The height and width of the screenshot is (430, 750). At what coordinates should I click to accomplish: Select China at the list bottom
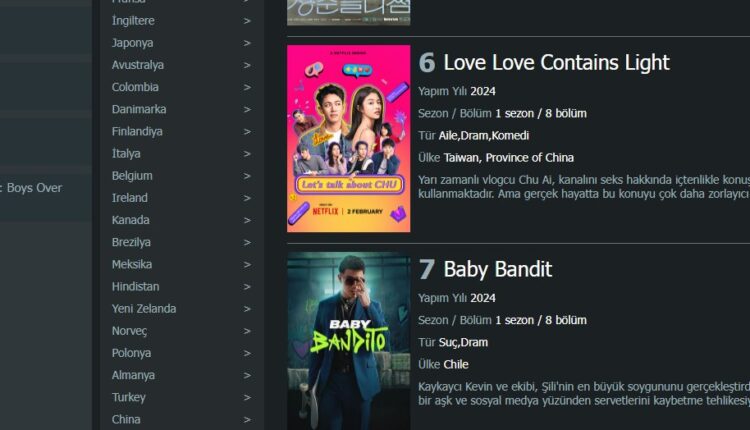coord(126,419)
